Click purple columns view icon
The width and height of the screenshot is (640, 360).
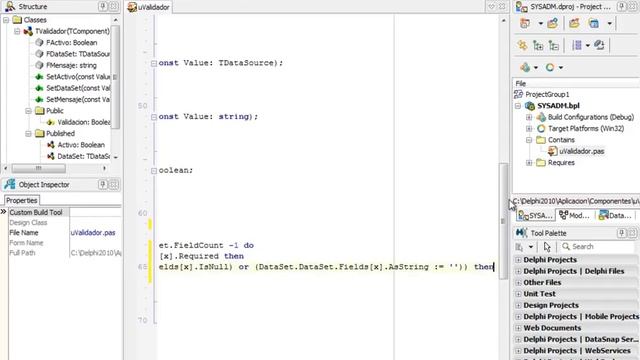pyautogui.click(x=577, y=45)
